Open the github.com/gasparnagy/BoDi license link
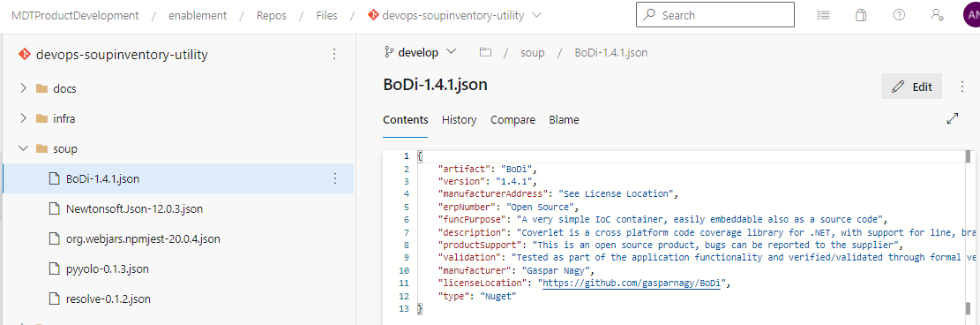 (x=632, y=283)
